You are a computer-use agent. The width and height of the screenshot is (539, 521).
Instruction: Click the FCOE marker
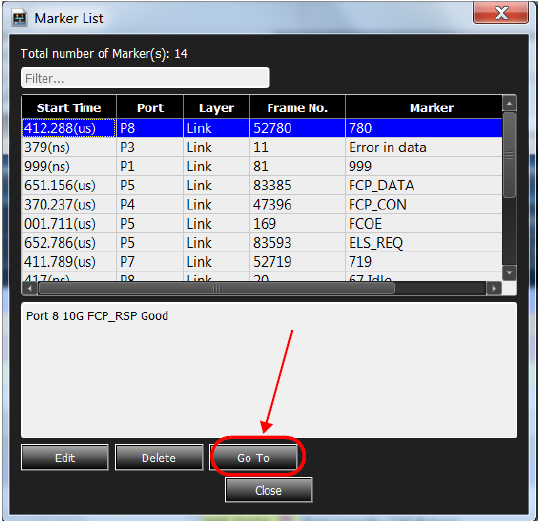tap(424, 224)
